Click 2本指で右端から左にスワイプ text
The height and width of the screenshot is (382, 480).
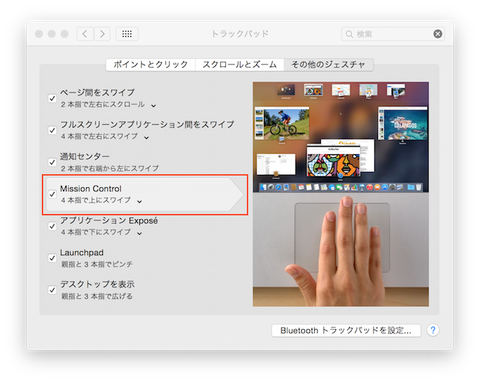[110, 168]
